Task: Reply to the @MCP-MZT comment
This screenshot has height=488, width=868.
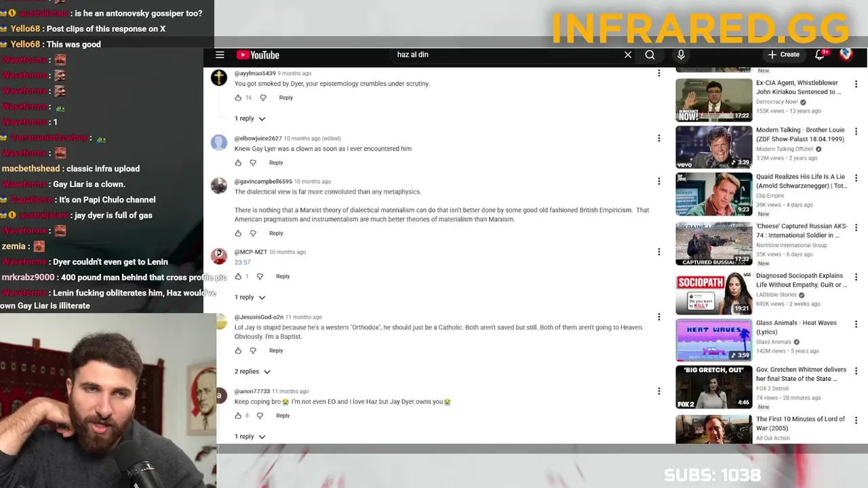Action: [x=283, y=277]
